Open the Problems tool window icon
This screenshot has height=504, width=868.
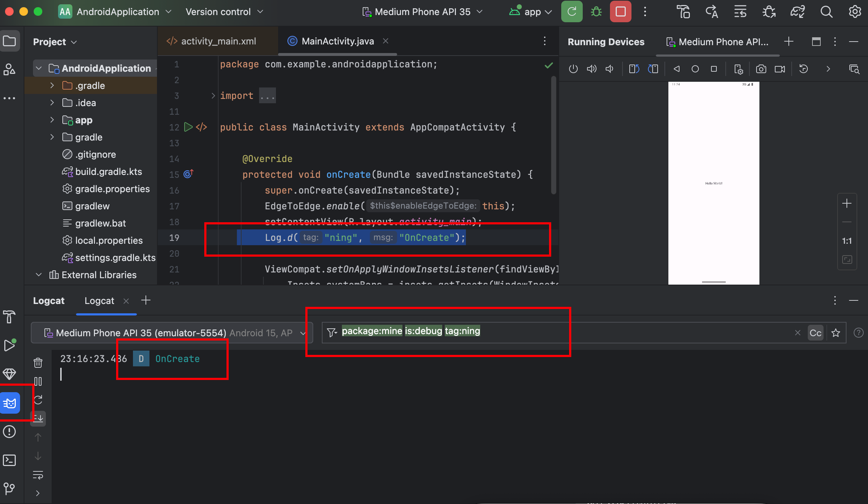[9, 432]
